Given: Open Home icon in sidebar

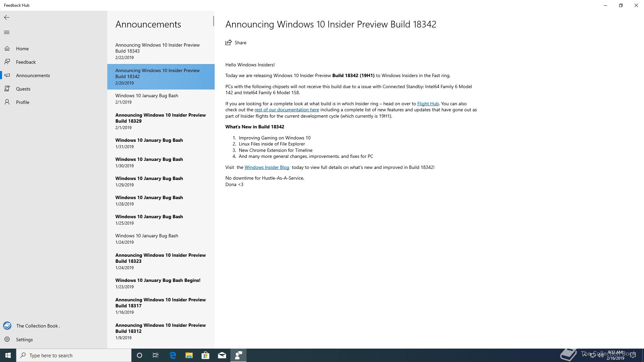Looking at the screenshot, I should [7, 49].
